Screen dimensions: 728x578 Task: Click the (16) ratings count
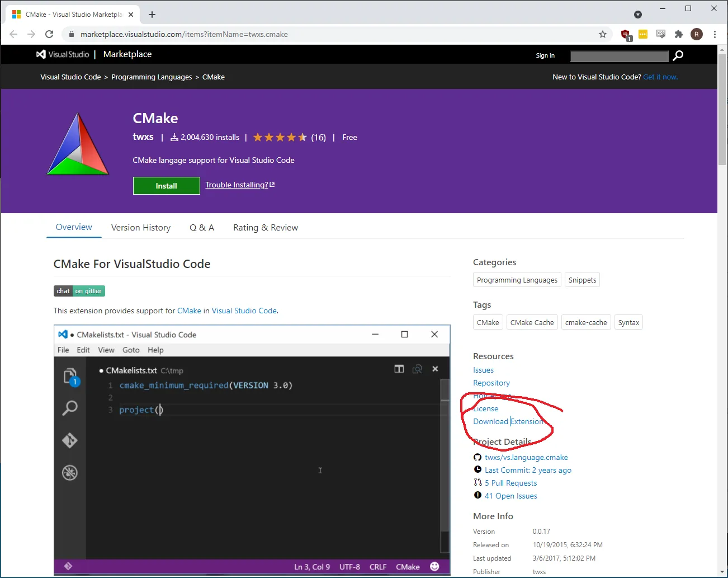coord(318,138)
